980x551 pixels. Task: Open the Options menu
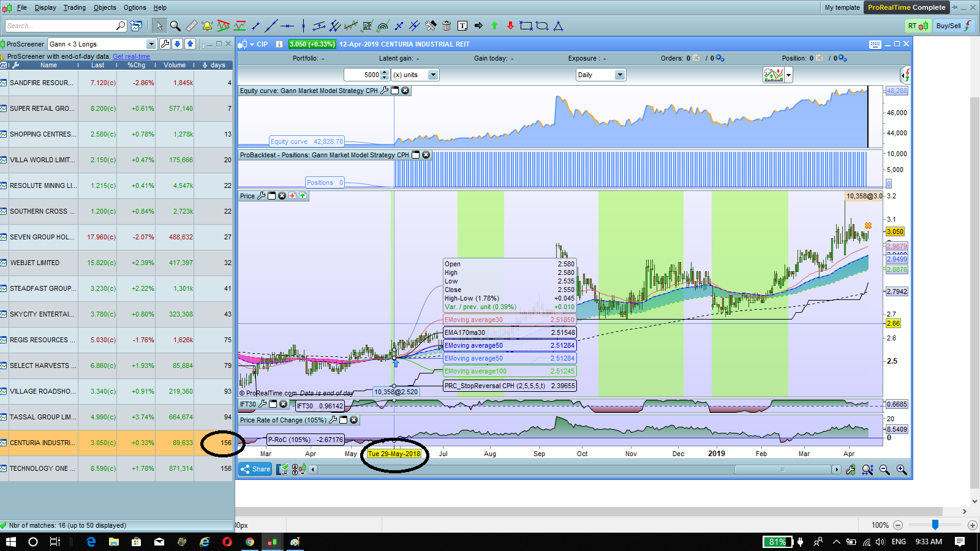135,7
